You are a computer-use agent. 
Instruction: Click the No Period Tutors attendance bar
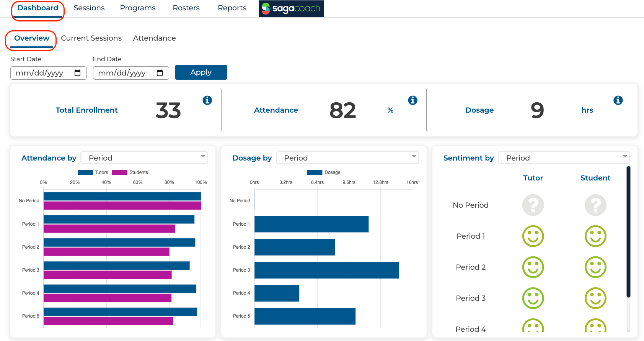[122, 197]
